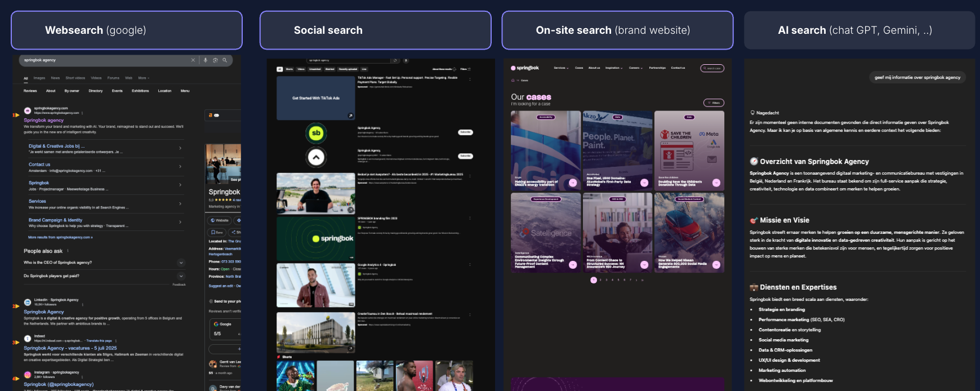Open Google Lens image search icon
This screenshot has width=980, height=391.
[215, 60]
